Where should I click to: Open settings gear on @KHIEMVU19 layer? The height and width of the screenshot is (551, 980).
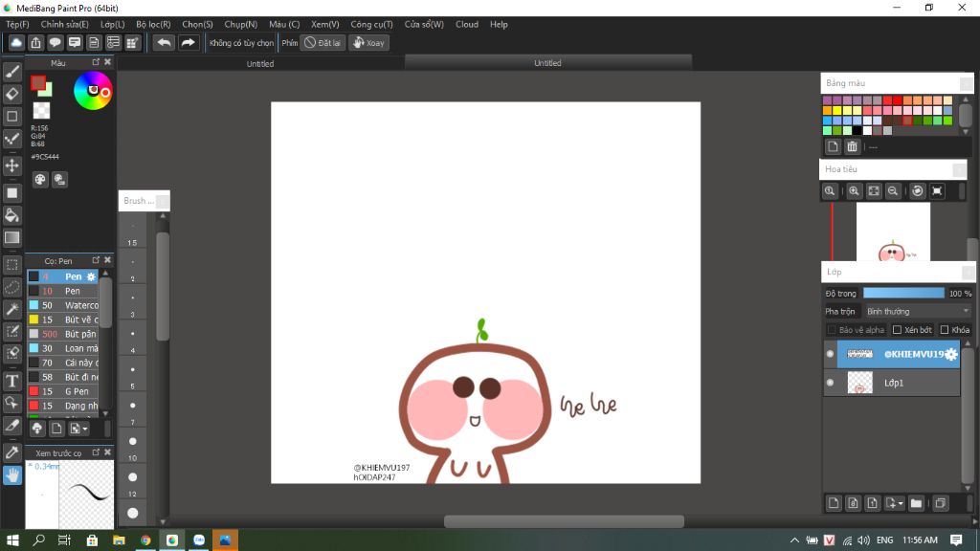click(x=950, y=354)
